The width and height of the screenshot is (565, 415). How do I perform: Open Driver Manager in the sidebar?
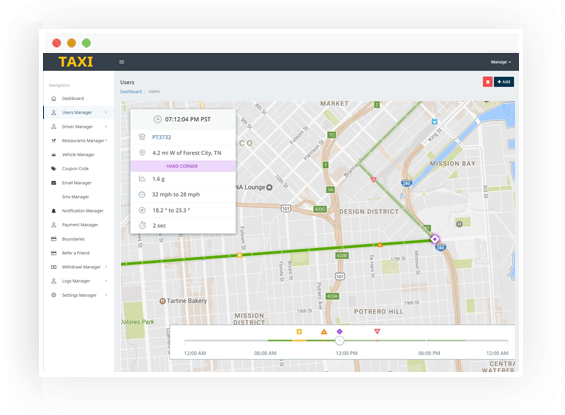point(77,126)
